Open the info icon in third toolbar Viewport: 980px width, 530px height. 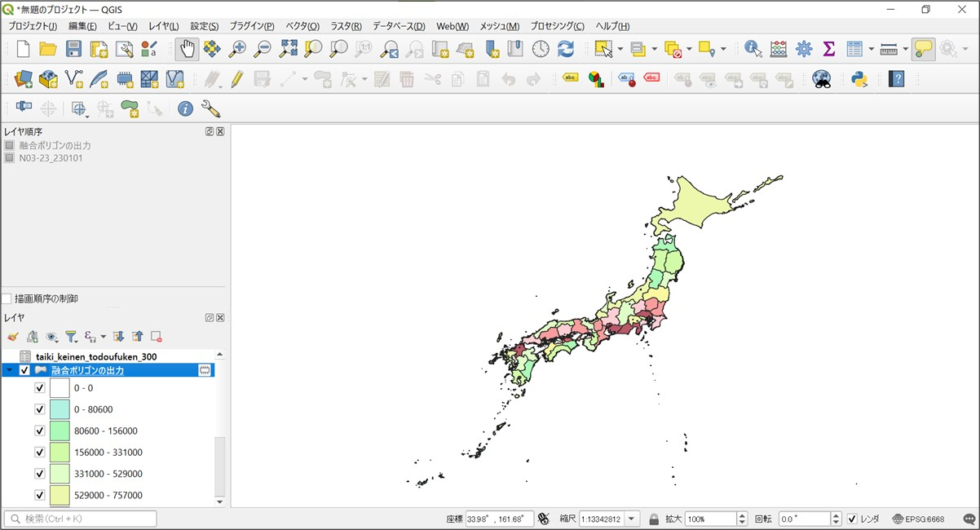(x=185, y=108)
